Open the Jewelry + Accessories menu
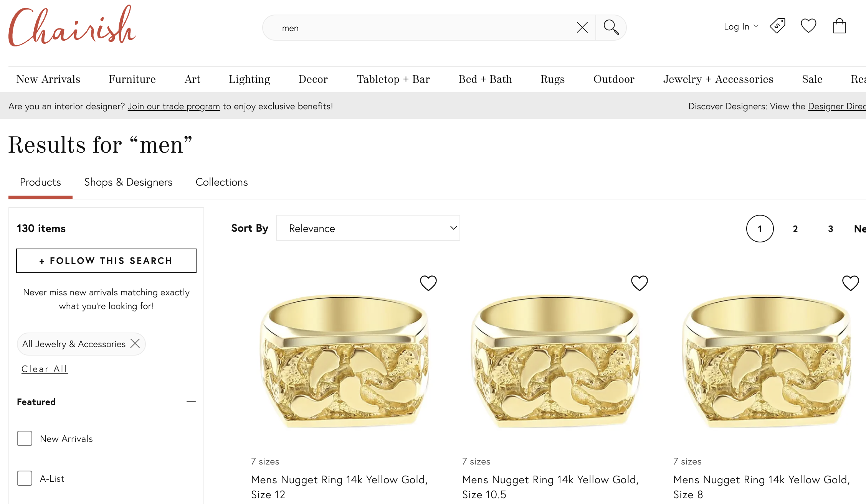 (718, 79)
